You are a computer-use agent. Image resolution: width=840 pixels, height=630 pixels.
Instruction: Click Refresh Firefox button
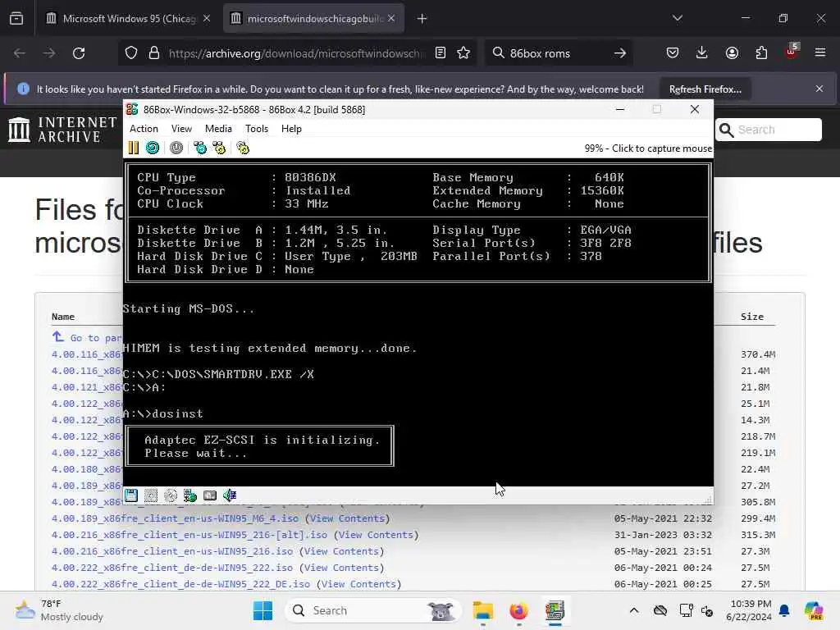coord(705,89)
